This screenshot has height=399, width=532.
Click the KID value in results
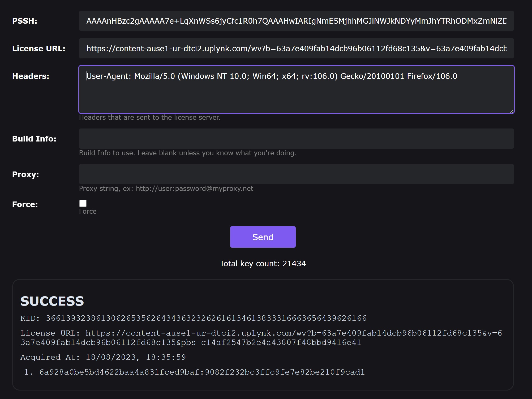click(x=206, y=318)
